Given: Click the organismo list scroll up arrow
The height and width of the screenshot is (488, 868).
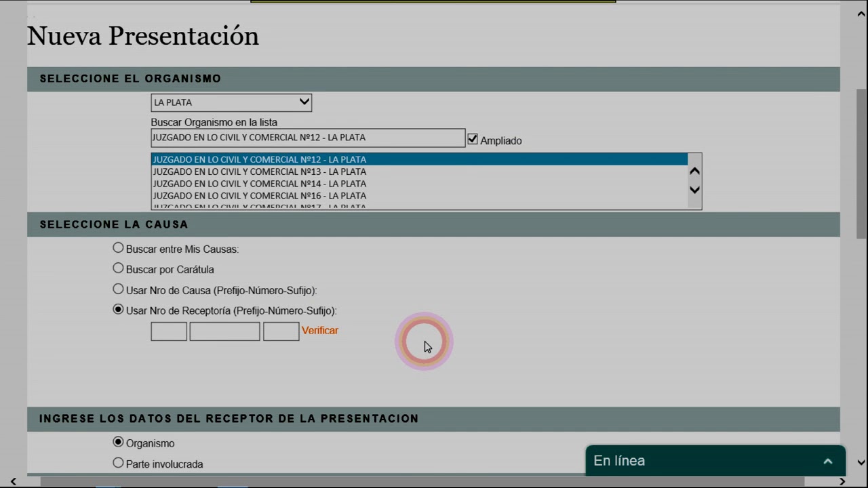Looking at the screenshot, I should [x=694, y=171].
